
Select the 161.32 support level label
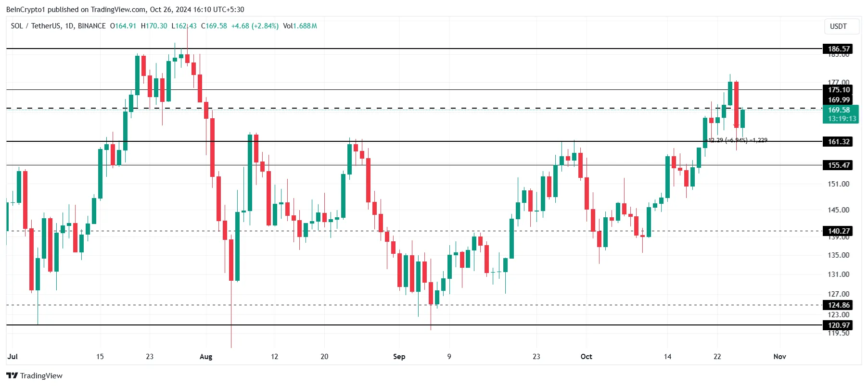[839, 141]
